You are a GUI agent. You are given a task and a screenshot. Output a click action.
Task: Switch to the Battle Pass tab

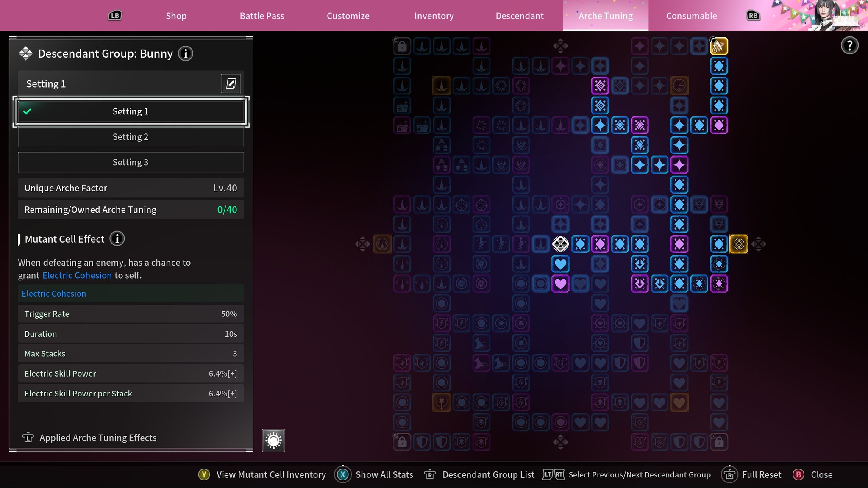(262, 16)
